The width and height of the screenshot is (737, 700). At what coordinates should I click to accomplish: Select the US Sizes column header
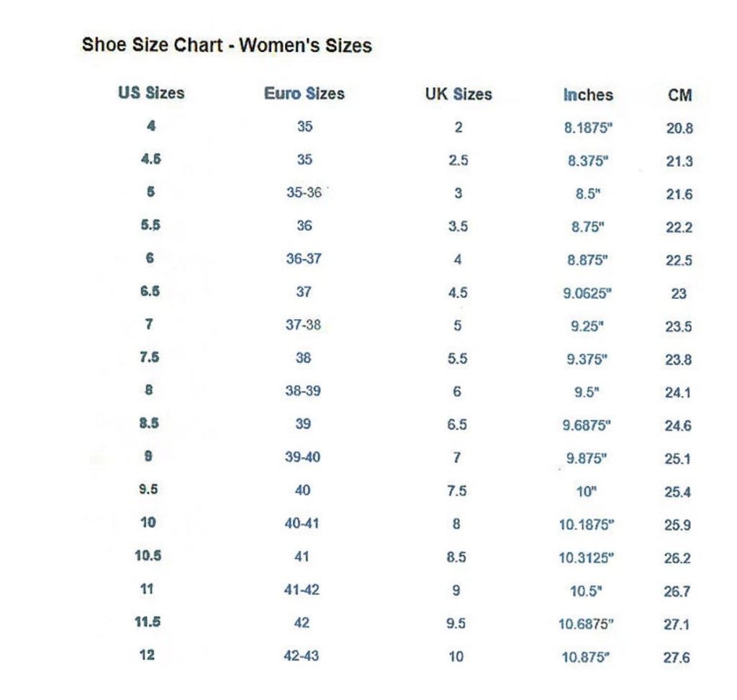click(x=151, y=93)
